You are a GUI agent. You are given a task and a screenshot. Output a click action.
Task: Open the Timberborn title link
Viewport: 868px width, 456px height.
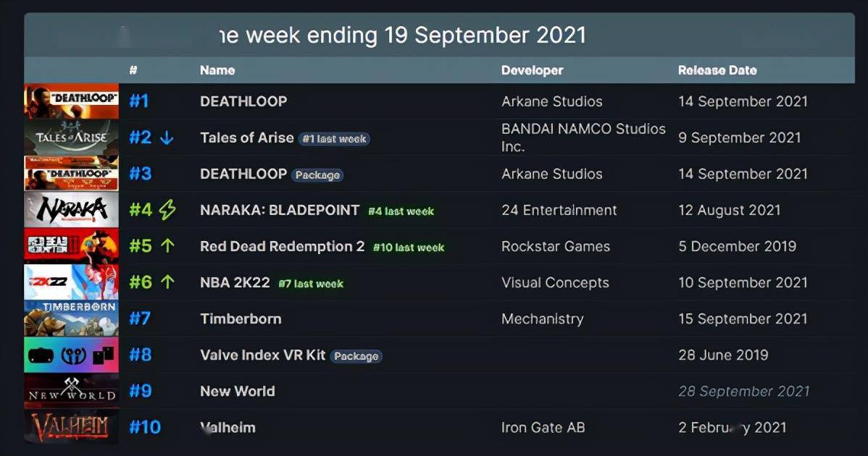[241, 318]
